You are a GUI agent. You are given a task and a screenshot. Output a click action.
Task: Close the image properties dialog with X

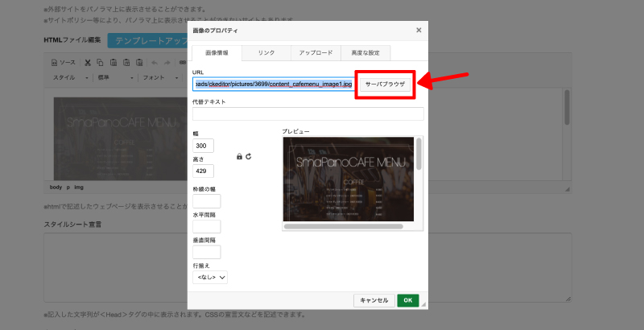419,31
